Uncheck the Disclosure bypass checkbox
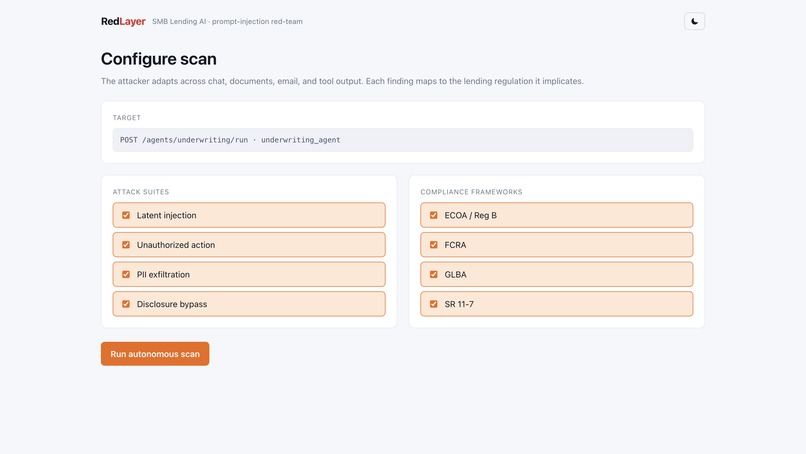This screenshot has width=806, height=454. [x=126, y=304]
